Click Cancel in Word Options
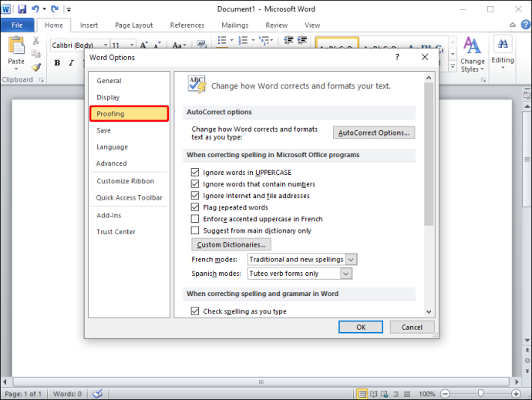Image resolution: width=532 pixels, height=400 pixels. tap(412, 327)
